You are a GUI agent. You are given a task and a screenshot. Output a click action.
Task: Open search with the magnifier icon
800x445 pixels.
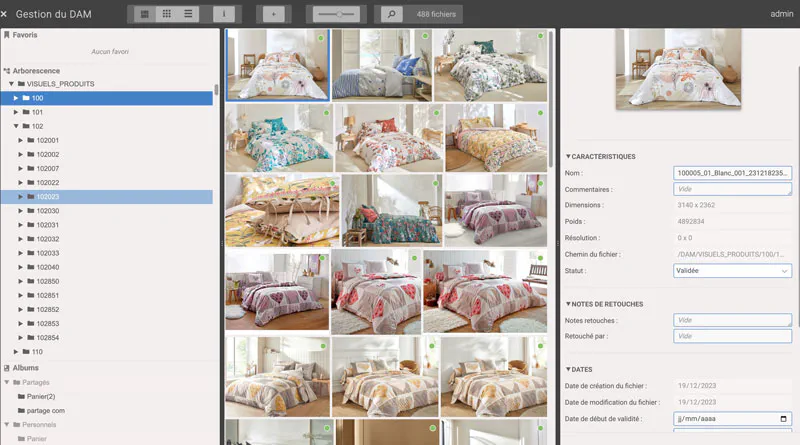pyautogui.click(x=392, y=14)
